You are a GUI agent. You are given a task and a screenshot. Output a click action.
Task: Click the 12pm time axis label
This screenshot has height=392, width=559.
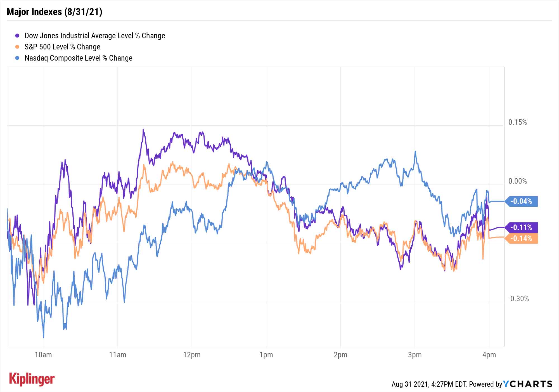pos(192,355)
